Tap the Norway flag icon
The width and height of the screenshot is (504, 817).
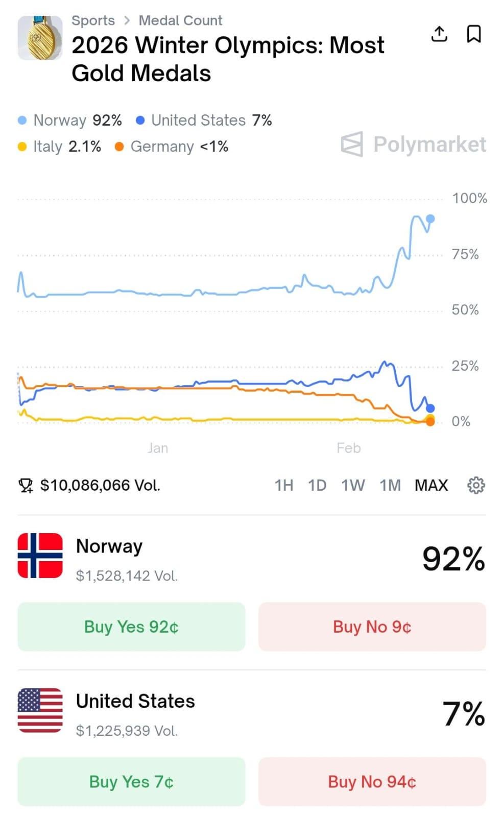pos(40,556)
